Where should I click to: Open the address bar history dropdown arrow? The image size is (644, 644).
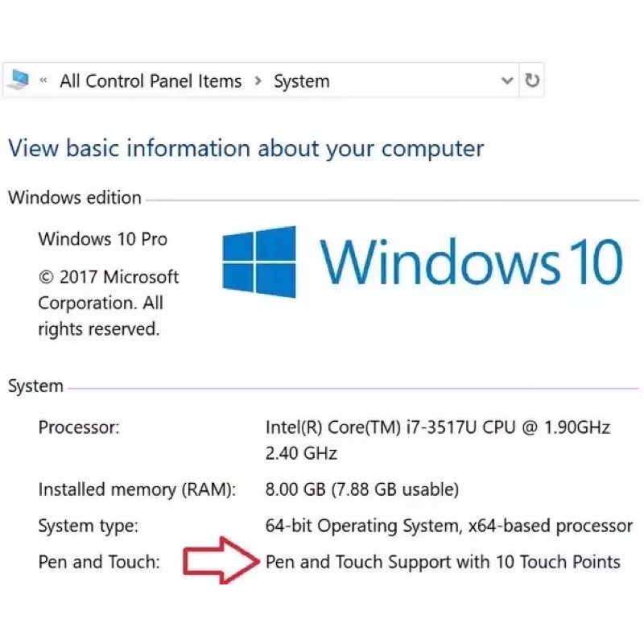click(x=507, y=80)
